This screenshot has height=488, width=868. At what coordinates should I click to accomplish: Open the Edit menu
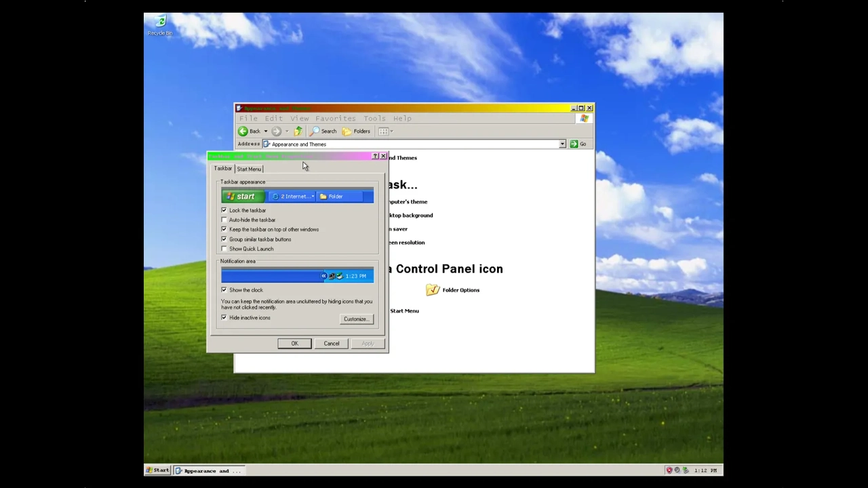pyautogui.click(x=273, y=119)
